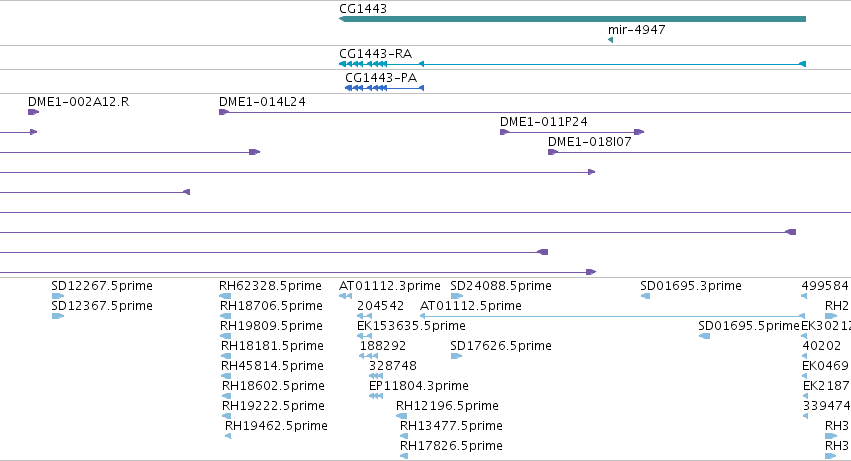Image resolution: width=851 pixels, height=461 pixels.
Task: Click the CG1443-RA transcript label
Action: (376, 54)
